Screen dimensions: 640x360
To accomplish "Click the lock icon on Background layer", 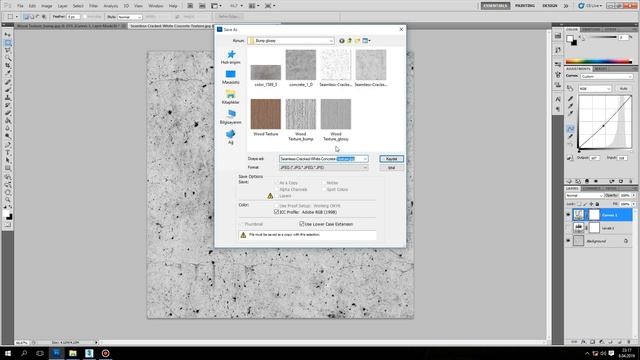I will [x=626, y=241].
